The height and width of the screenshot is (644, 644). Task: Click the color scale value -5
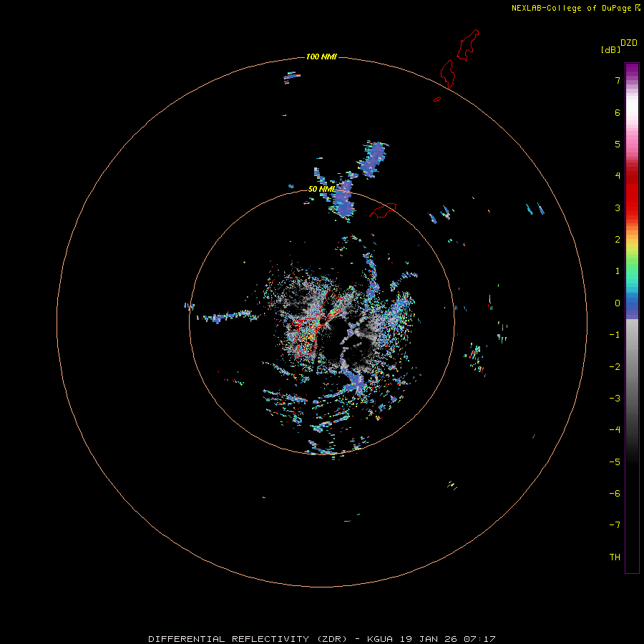tap(615, 462)
